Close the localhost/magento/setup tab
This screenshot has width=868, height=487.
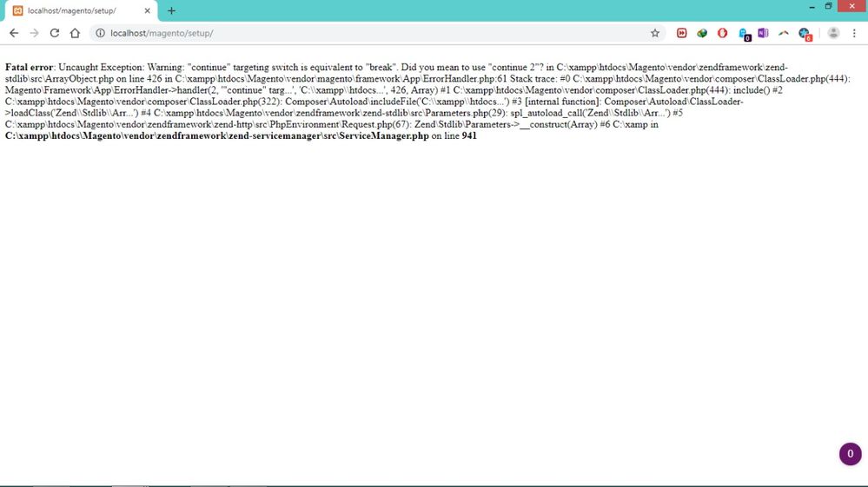tap(147, 10)
